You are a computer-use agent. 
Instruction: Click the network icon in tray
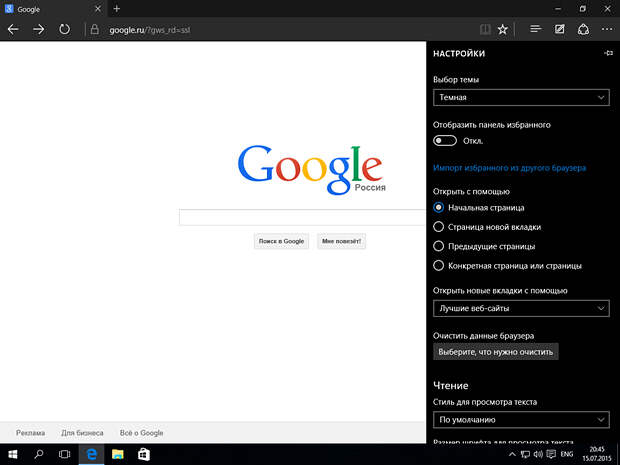pos(525,454)
